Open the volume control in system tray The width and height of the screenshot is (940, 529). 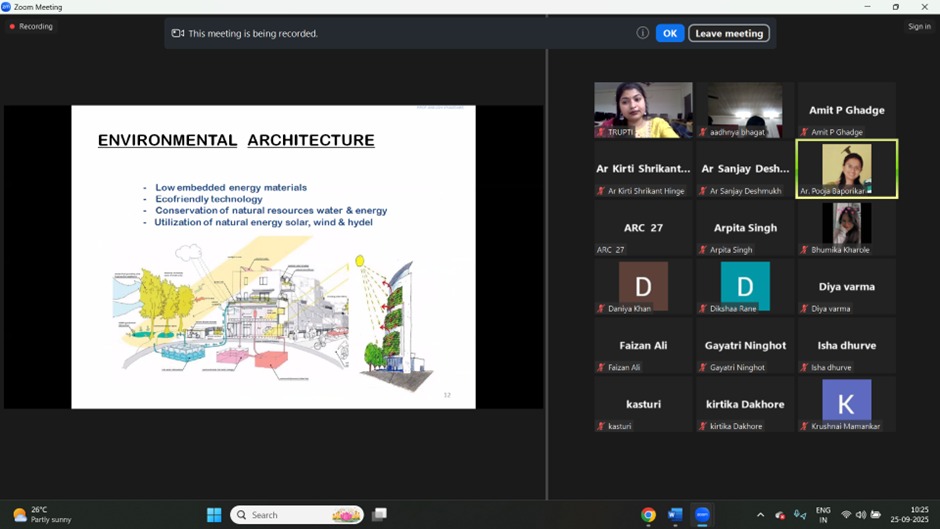861,515
